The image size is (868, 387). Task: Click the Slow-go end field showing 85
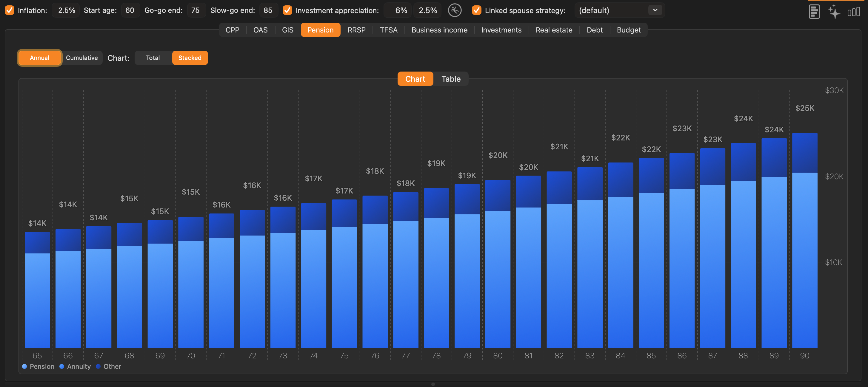[x=268, y=10]
